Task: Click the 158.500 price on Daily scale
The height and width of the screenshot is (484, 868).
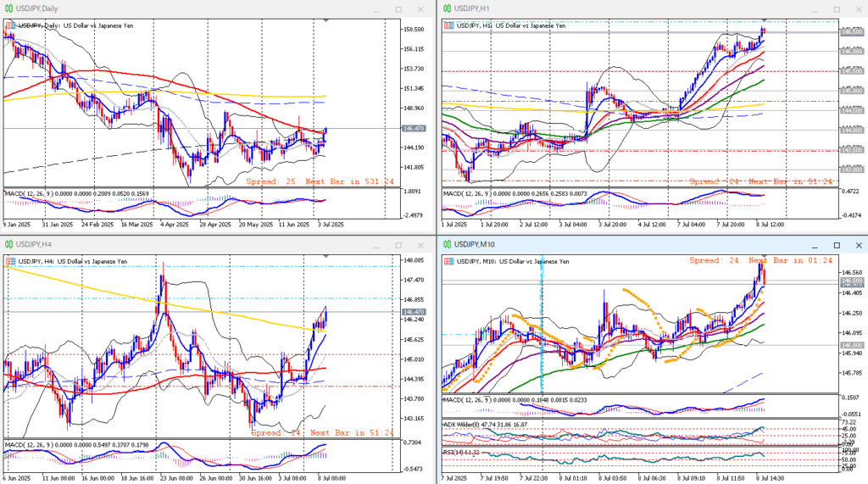Action: [414, 30]
